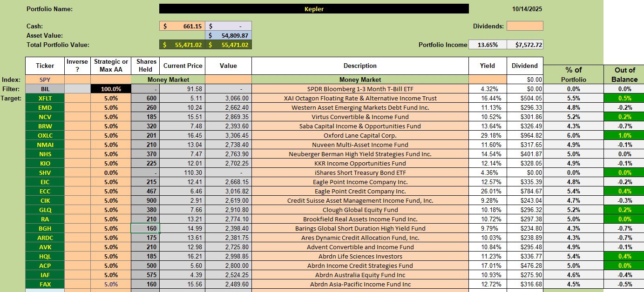Select the FAX ticker cell
Image resolution: width=644 pixels, height=292 pixels.
45,284
